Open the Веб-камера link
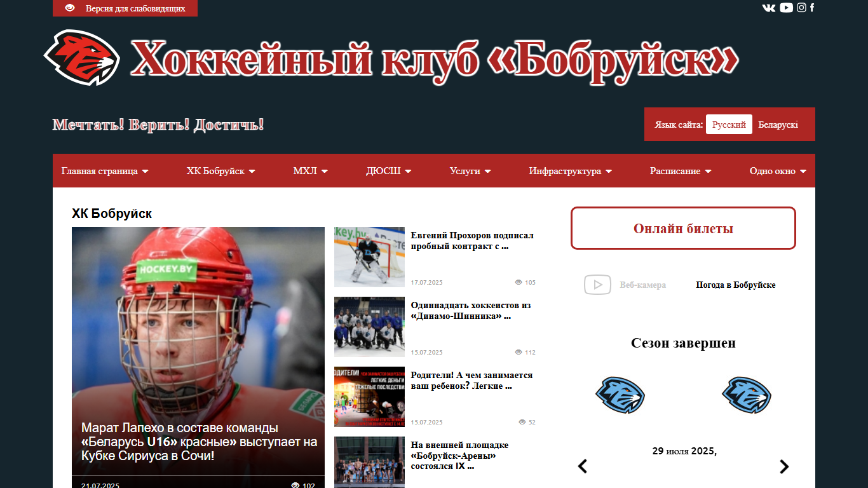This screenshot has width=868, height=488. 642,285
